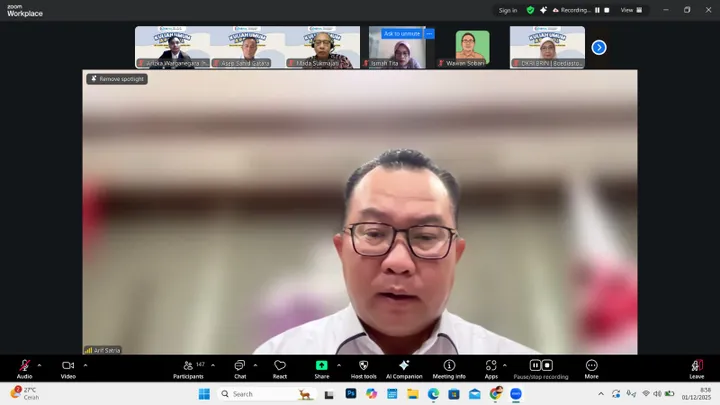
Task: Click the Leave meeting button
Action: [696, 366]
